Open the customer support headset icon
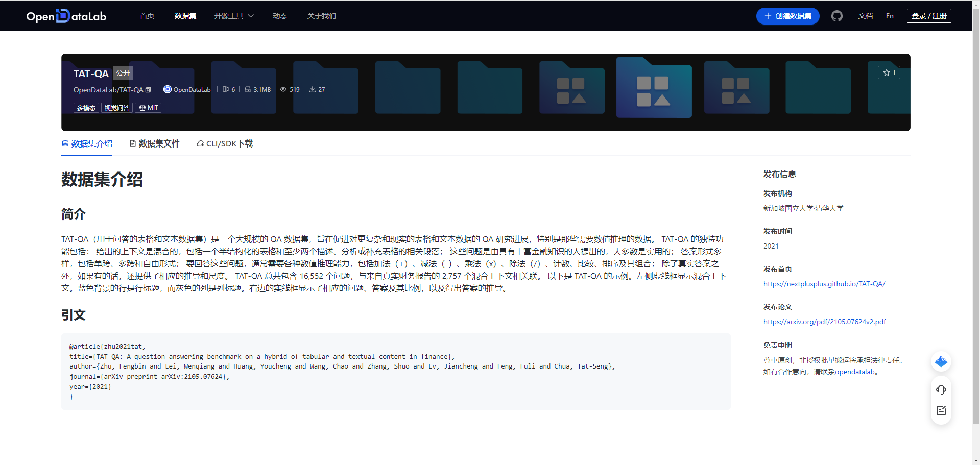 941,390
